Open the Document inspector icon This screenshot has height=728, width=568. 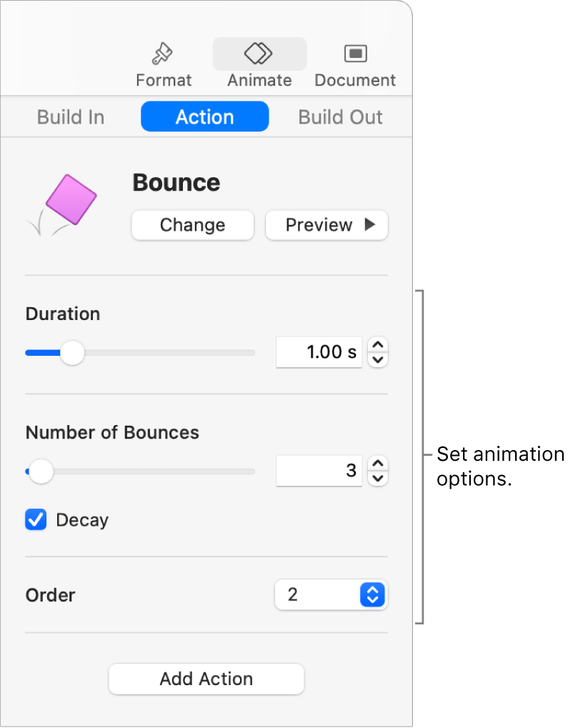(355, 54)
